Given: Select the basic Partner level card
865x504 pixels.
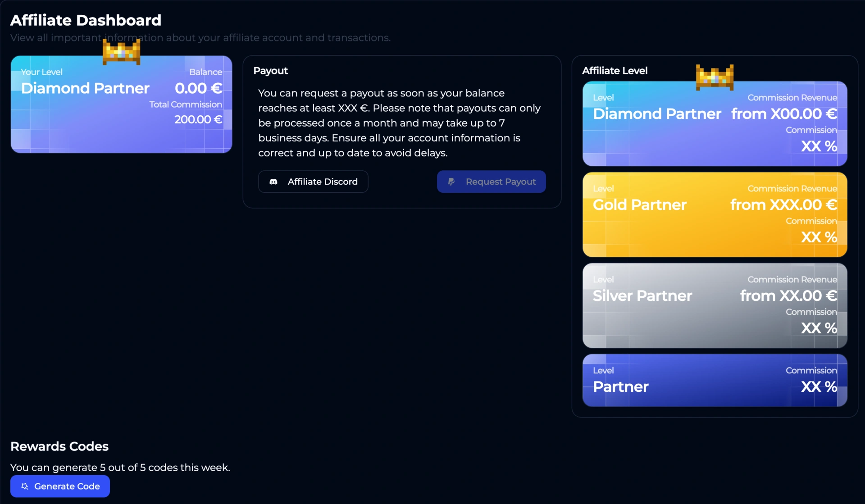Looking at the screenshot, I should coord(715,380).
